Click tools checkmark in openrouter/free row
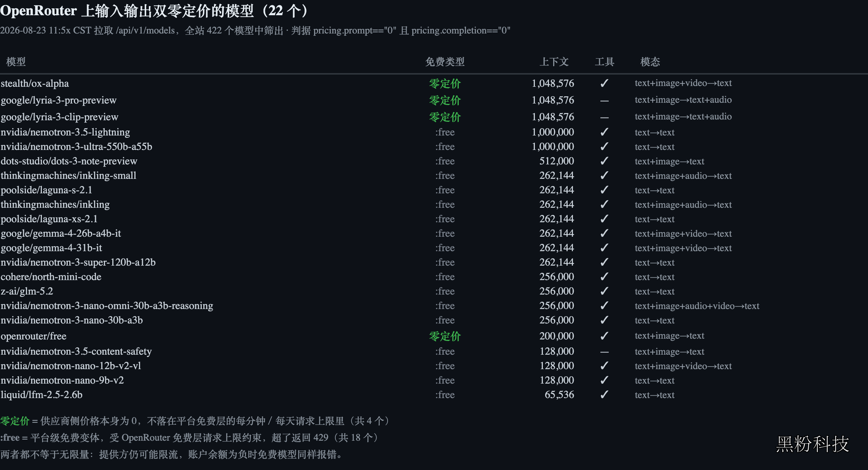This screenshot has width=868, height=470. coord(604,336)
